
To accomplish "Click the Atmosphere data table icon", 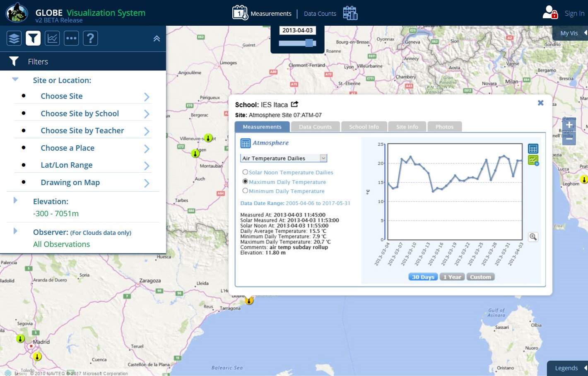I will 246,143.
